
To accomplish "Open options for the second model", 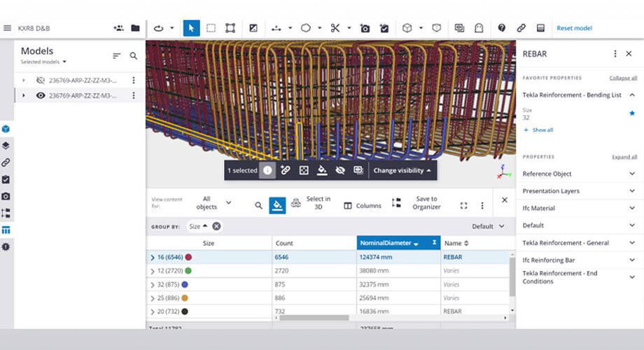I will (134, 95).
